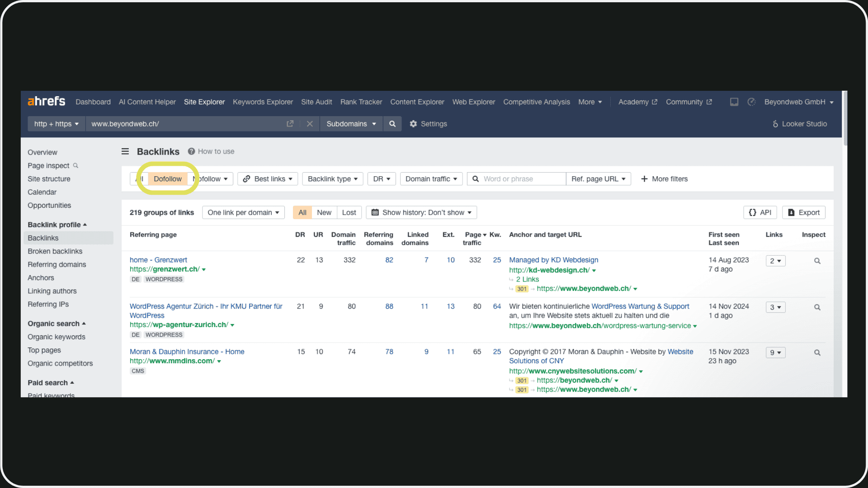Screen dimensions: 868x488
Task: Click the Best links filter
Action: tap(268, 179)
